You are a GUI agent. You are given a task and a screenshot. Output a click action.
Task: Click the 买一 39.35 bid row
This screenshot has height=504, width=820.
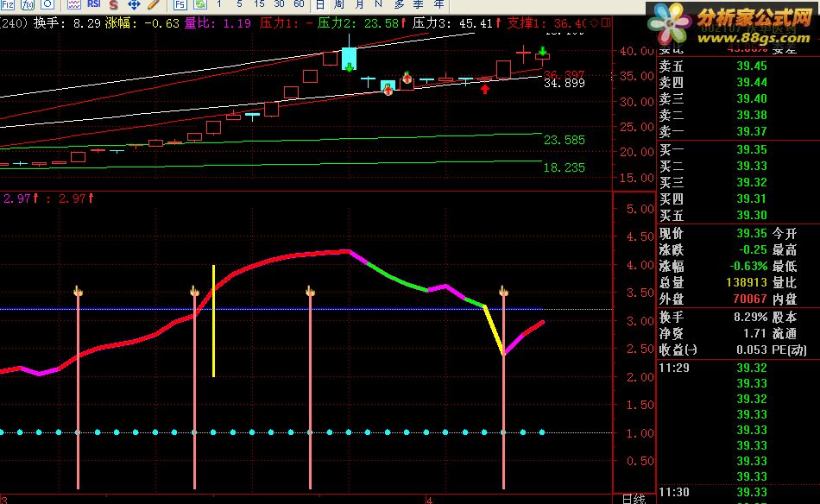713,150
